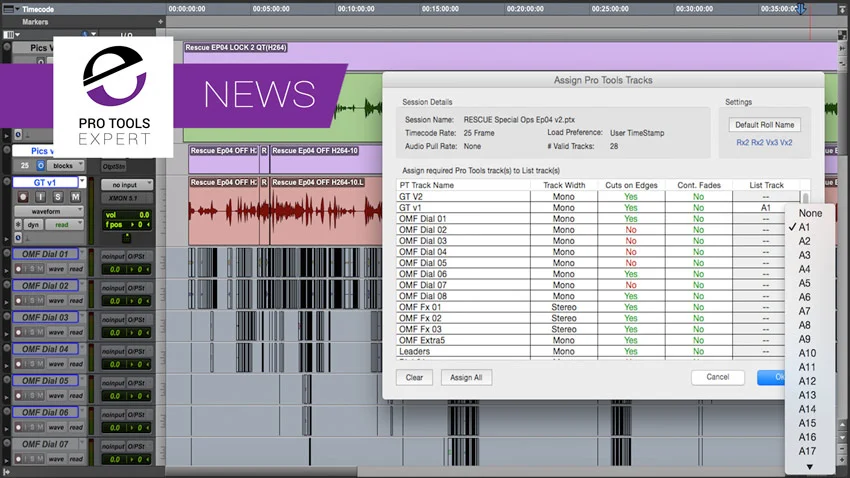Expand playlist triangle on OMF Dial 03 track
850x478 pixels.
point(7,333)
